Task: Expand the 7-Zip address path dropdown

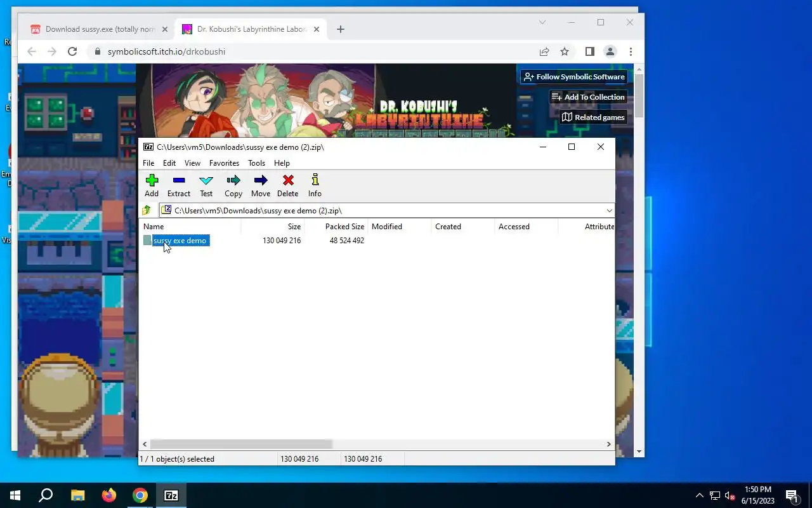Action: point(609,210)
